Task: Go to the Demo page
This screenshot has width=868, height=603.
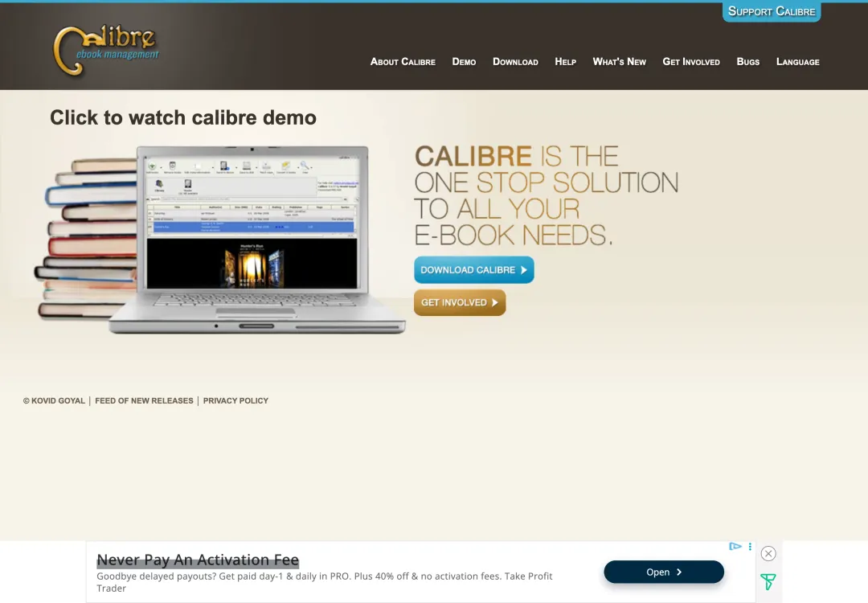Action: tap(464, 62)
